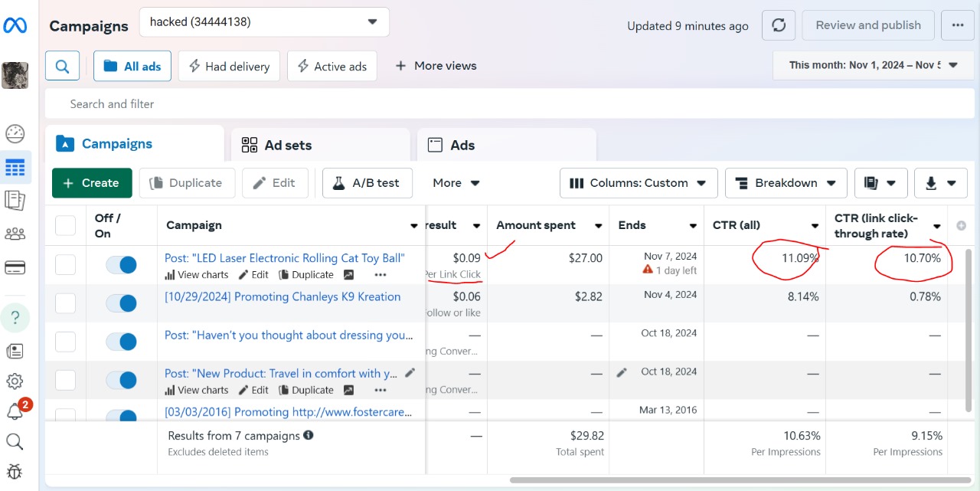Expand the More actions dropdown
Screen dimensions: 980x491
(456, 183)
